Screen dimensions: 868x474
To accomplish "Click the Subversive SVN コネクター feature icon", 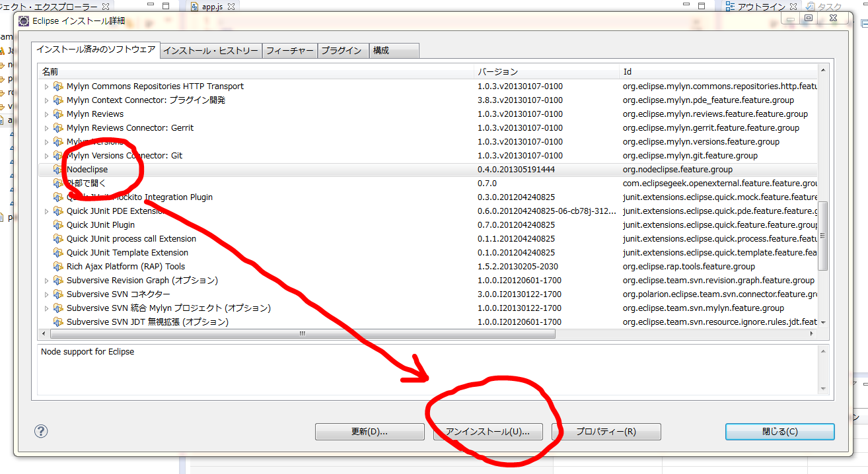I will 58,294.
